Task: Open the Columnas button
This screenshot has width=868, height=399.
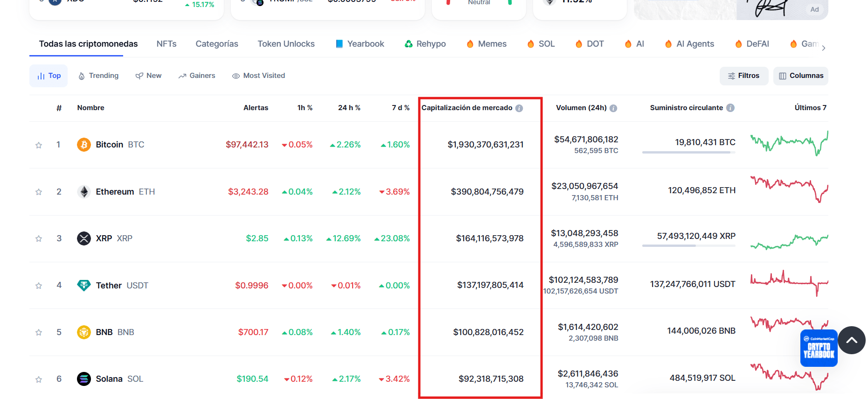Action: 801,76
